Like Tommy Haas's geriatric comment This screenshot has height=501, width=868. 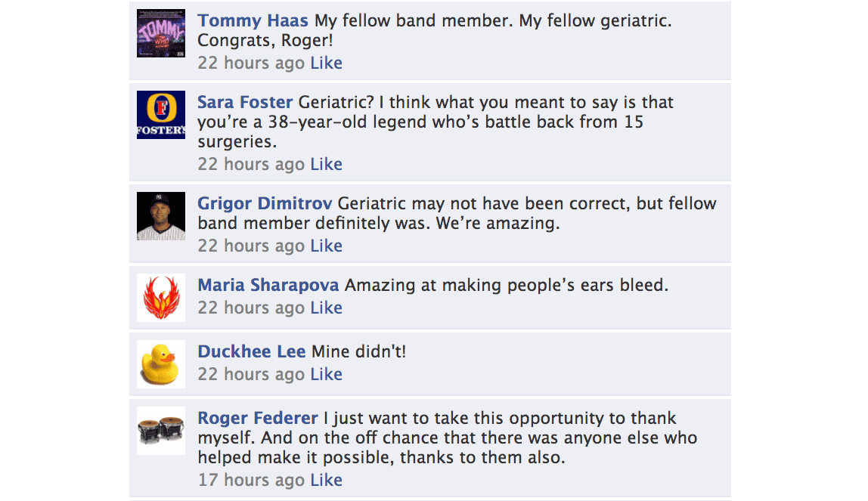pyautogui.click(x=326, y=63)
